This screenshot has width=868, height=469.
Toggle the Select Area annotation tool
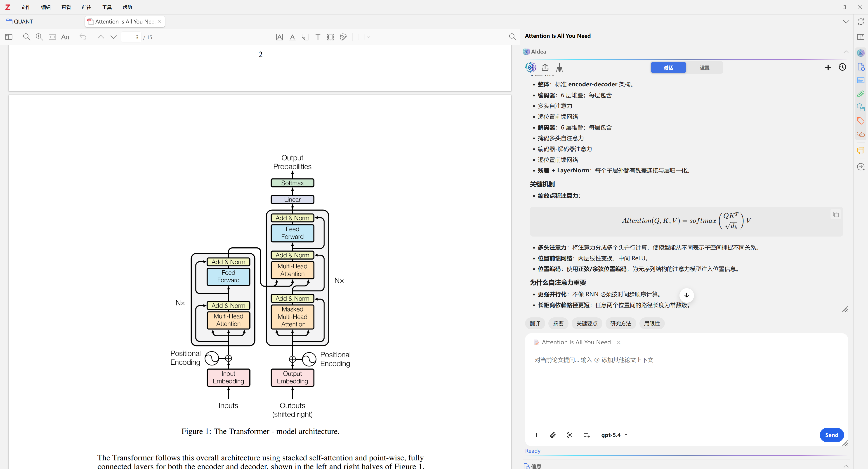coord(330,37)
